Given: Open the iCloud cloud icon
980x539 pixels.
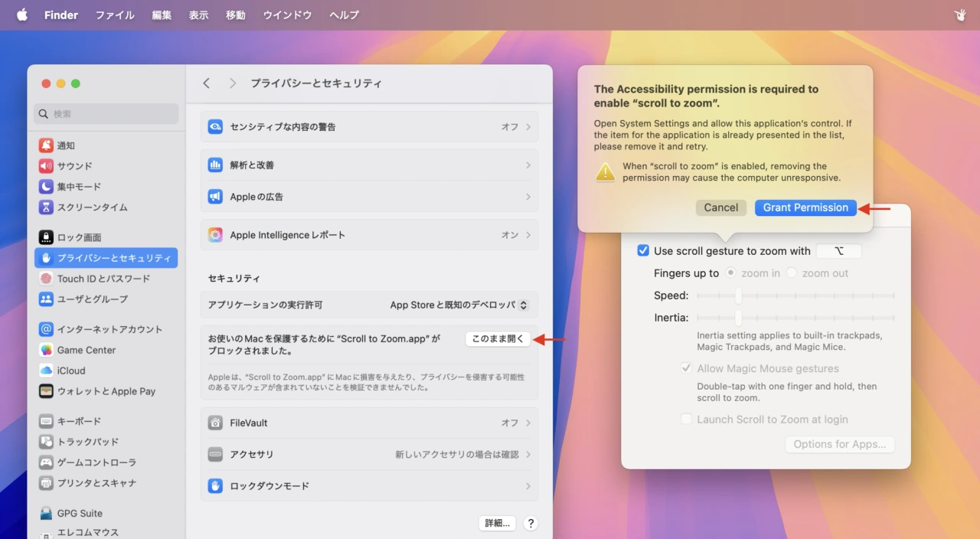Looking at the screenshot, I should coord(46,371).
